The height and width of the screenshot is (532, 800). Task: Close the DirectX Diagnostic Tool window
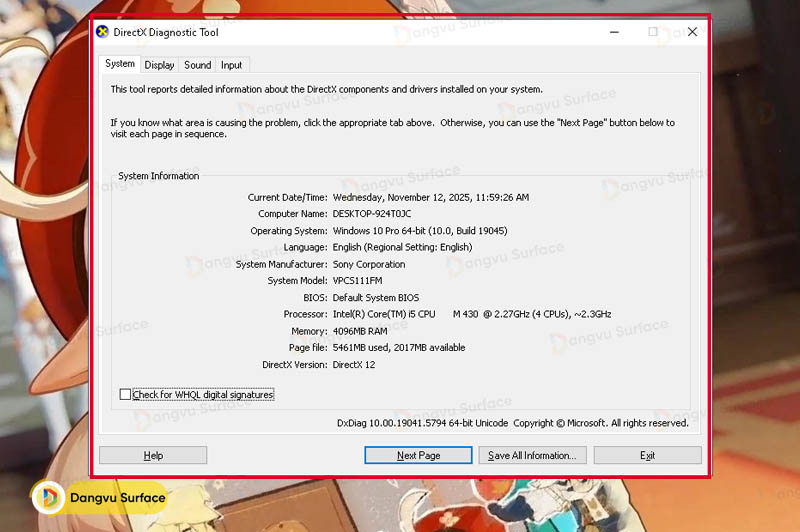coord(692,32)
